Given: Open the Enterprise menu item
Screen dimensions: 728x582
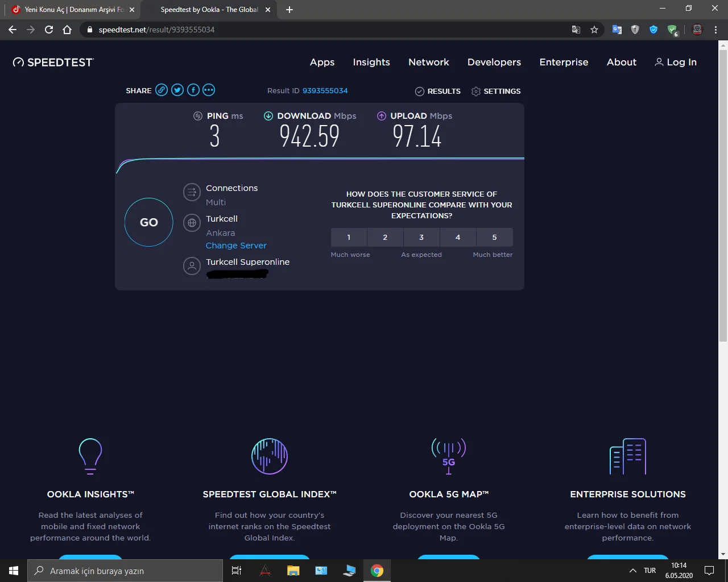Looking at the screenshot, I should pyautogui.click(x=564, y=62).
